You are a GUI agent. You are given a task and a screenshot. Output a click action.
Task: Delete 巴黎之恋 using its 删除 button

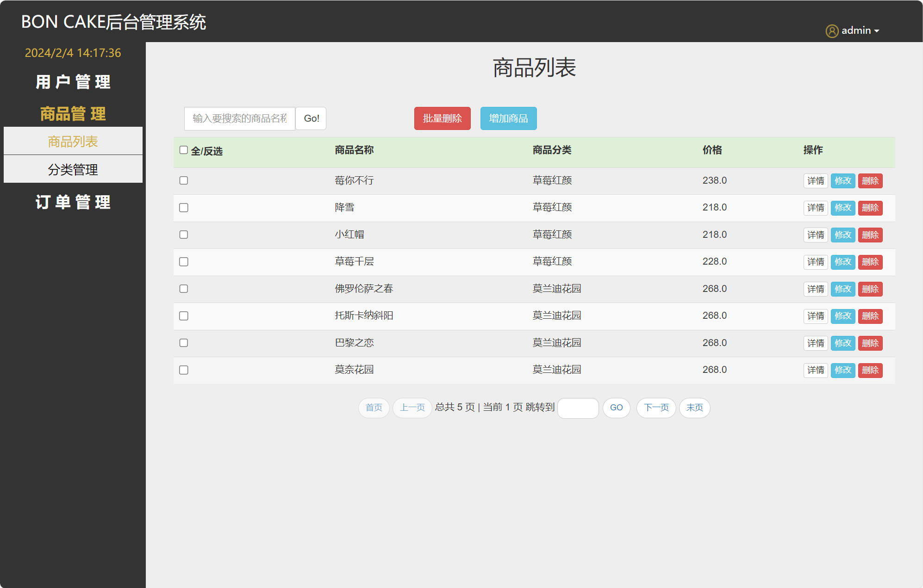tap(870, 343)
